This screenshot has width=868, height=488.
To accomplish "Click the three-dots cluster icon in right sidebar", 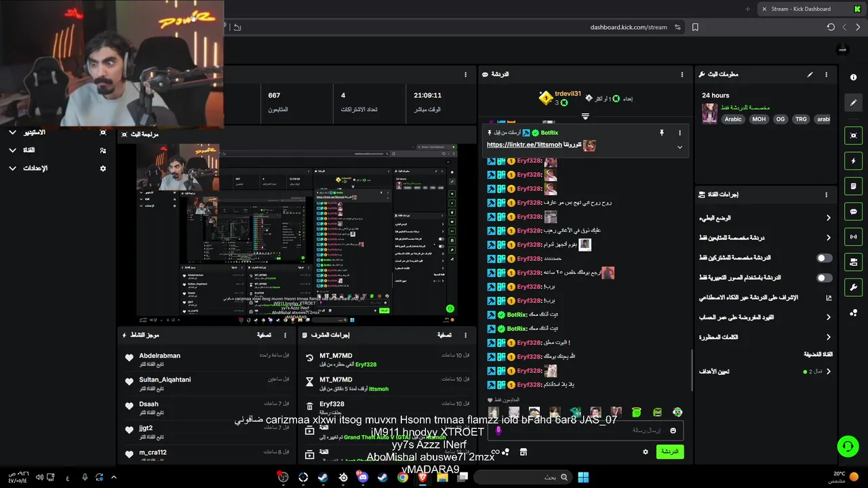I will [x=853, y=312].
